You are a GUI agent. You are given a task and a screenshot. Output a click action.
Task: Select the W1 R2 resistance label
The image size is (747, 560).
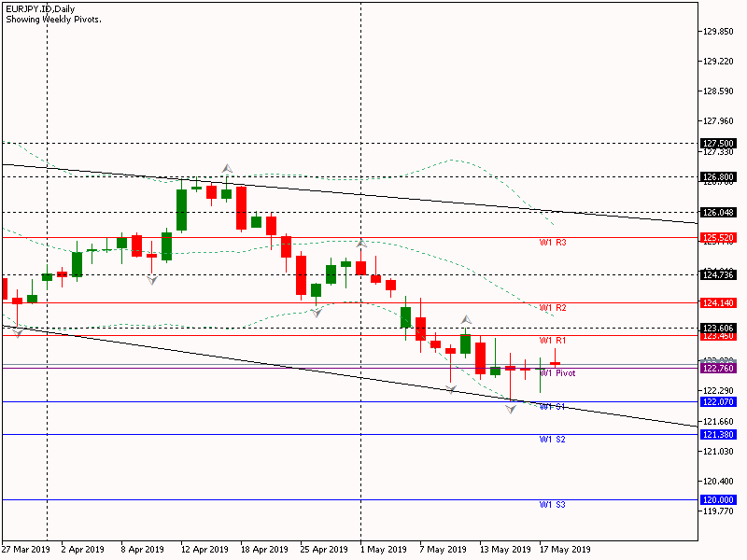(x=553, y=308)
